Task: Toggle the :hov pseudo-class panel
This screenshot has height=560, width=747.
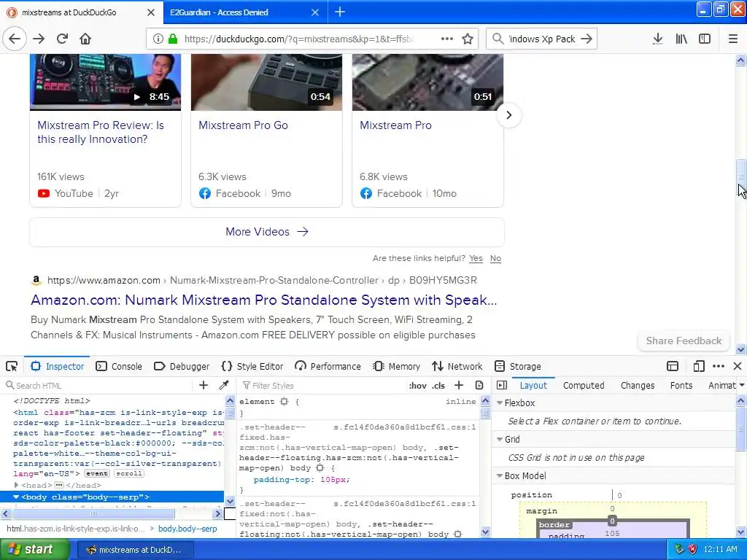Action: click(417, 386)
